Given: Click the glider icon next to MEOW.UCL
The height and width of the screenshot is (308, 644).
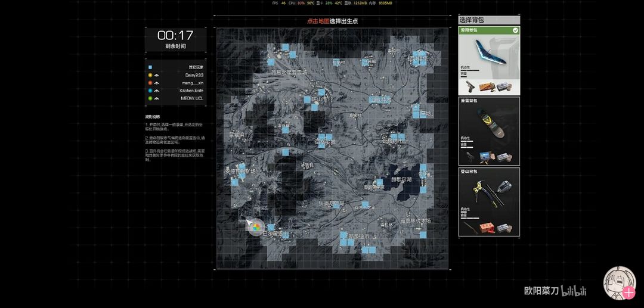Looking at the screenshot, I should (157, 98).
